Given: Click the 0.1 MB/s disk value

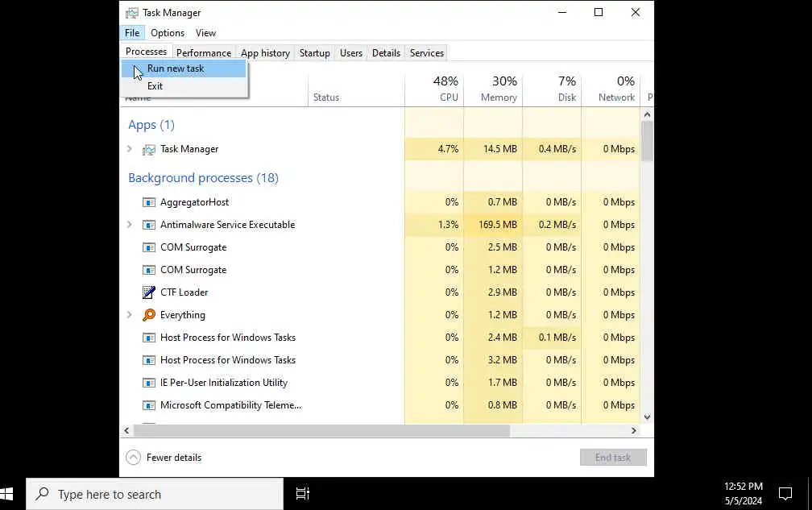Looking at the screenshot, I should click(557, 338).
